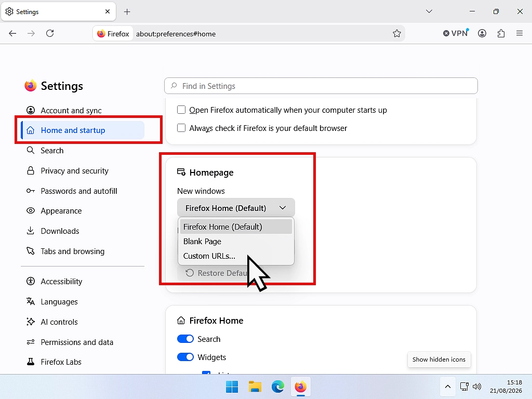Launch Microsoft Edge from taskbar

277,387
